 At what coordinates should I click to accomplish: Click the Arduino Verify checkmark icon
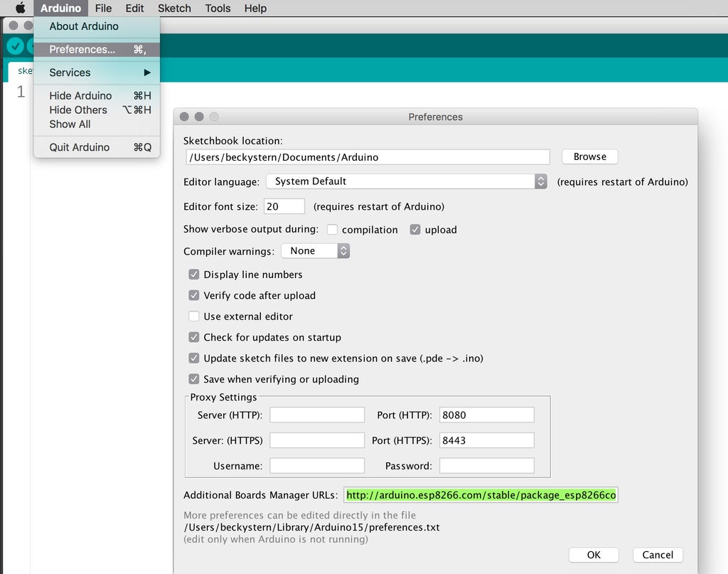coord(16,46)
